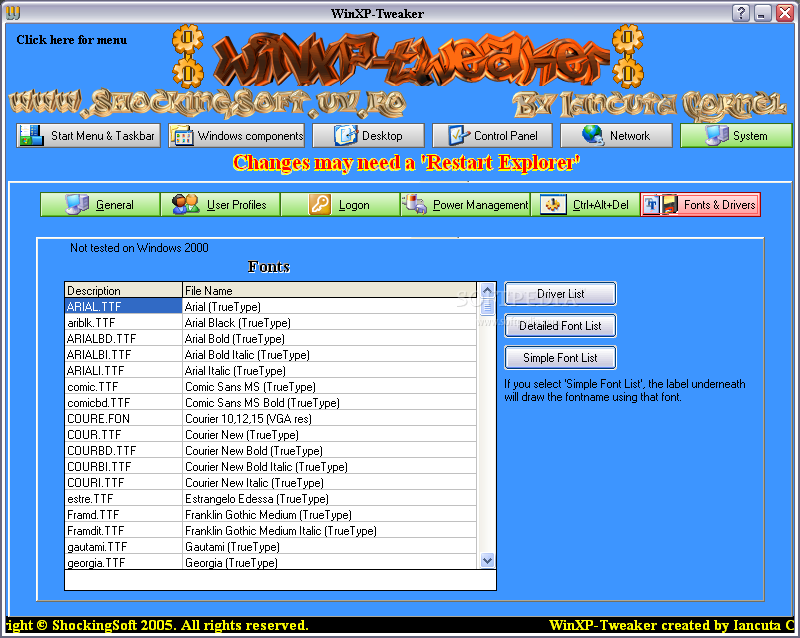The height and width of the screenshot is (638, 800).
Task: Go to the Network section
Action: click(x=616, y=136)
